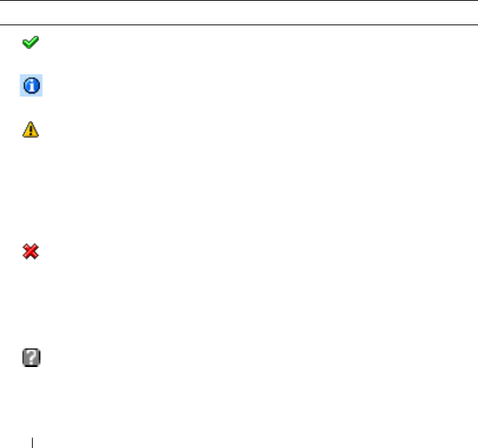This screenshot has height=448, width=478.
Task: Click the failed status red cross
Action: [30, 251]
